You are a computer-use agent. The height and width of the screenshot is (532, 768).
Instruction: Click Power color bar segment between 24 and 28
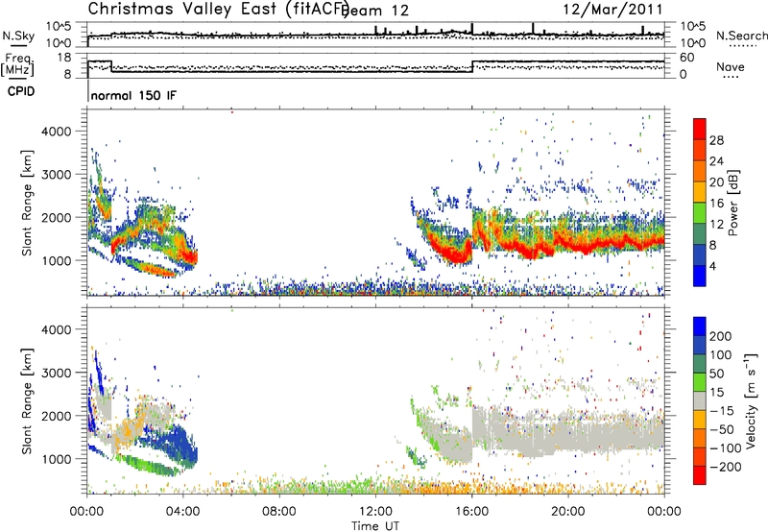700,150
